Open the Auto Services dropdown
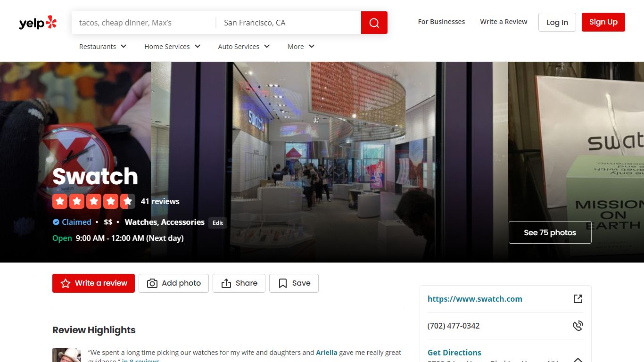Screen dimensions: 644x362 point(244,47)
